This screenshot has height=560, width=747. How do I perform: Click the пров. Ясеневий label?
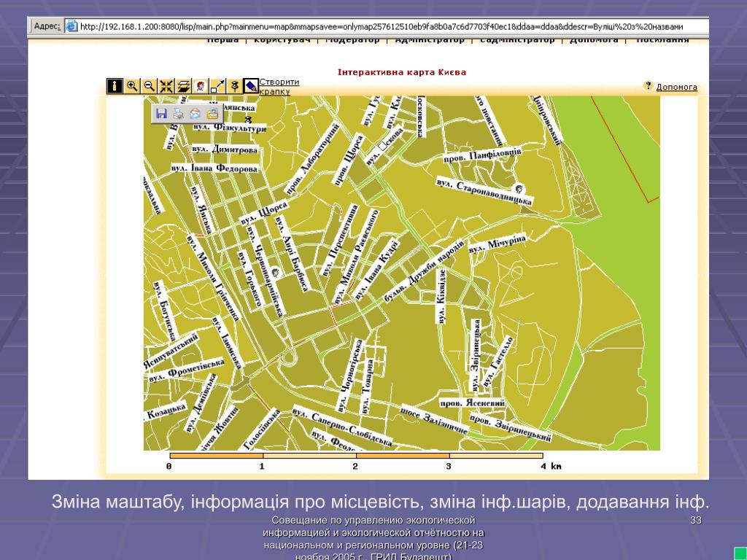click(x=472, y=402)
